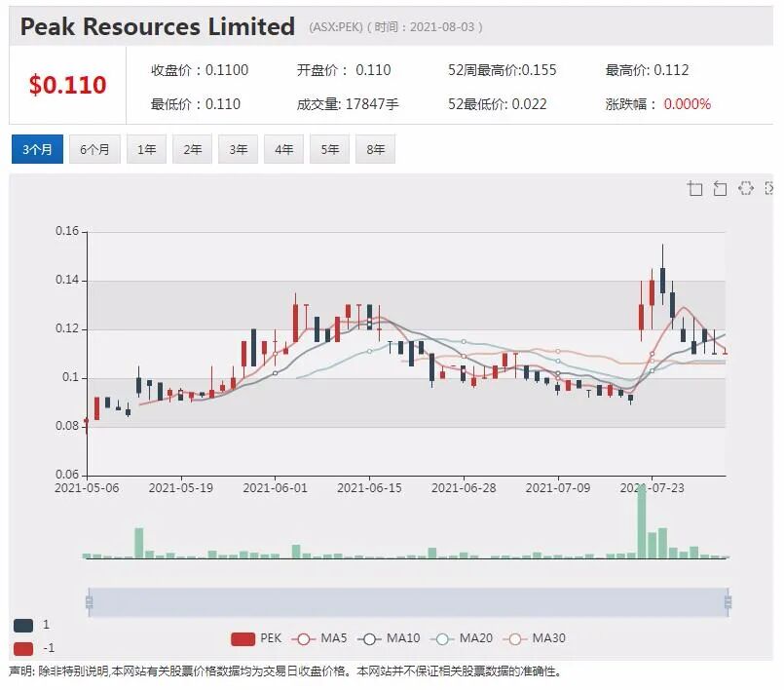Viewport: 784px width, 690px height.
Task: Click the x-axis date 2021-06-01
Action: pyautogui.click(x=275, y=488)
